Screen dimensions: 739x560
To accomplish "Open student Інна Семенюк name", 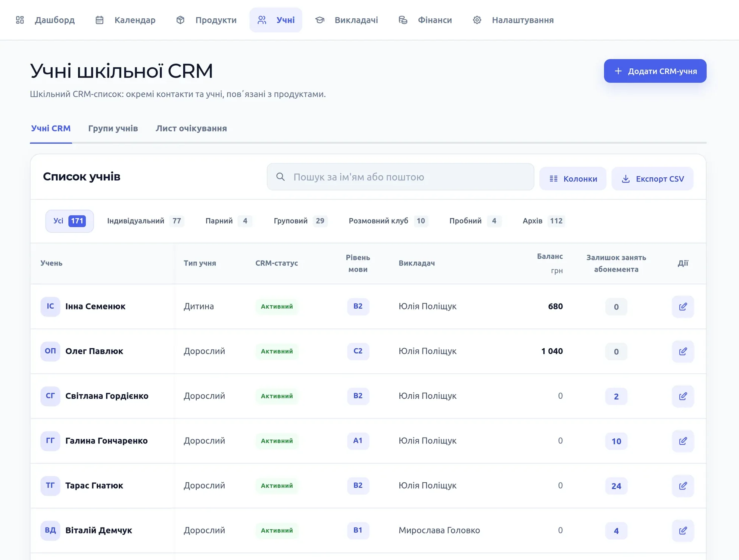I will click(x=95, y=307).
